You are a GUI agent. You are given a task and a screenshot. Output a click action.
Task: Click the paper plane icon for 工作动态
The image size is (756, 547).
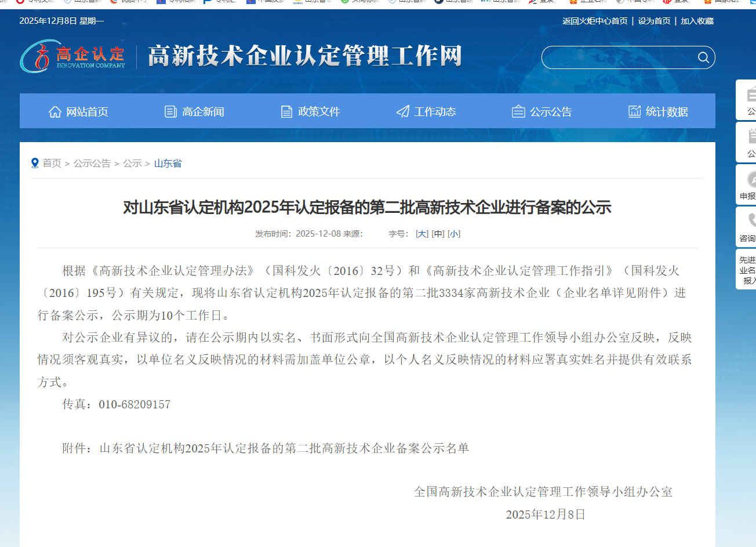coord(403,111)
